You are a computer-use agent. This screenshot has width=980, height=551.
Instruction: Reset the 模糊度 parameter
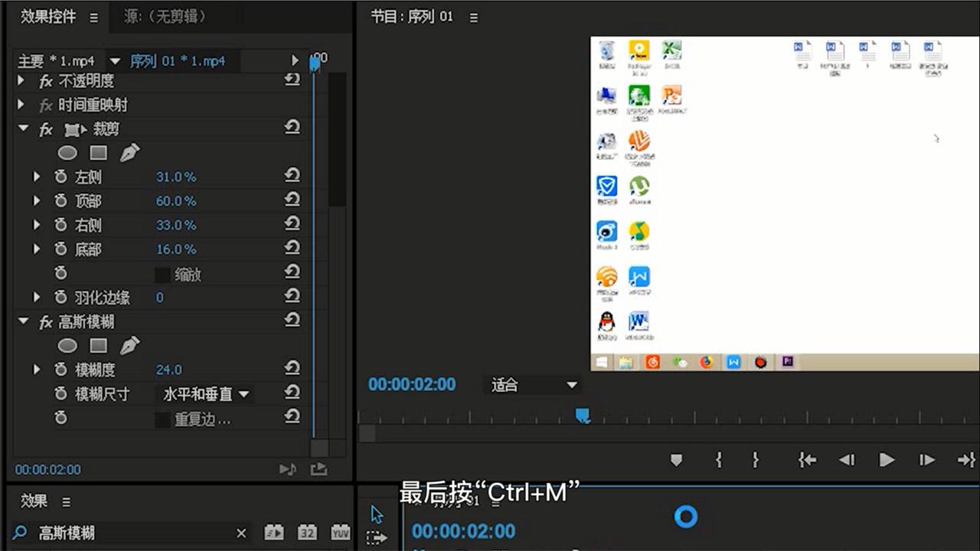(x=292, y=369)
